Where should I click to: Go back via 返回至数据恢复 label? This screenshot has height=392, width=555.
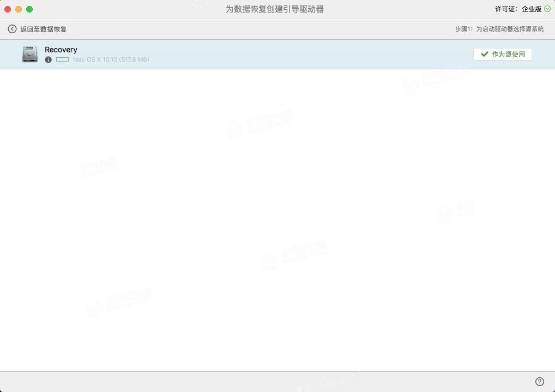point(43,29)
